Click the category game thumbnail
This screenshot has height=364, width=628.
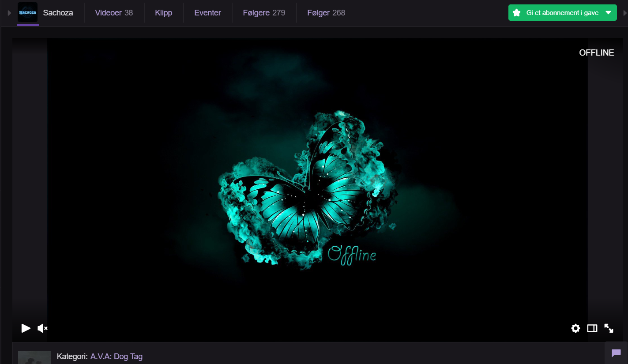tap(34, 357)
